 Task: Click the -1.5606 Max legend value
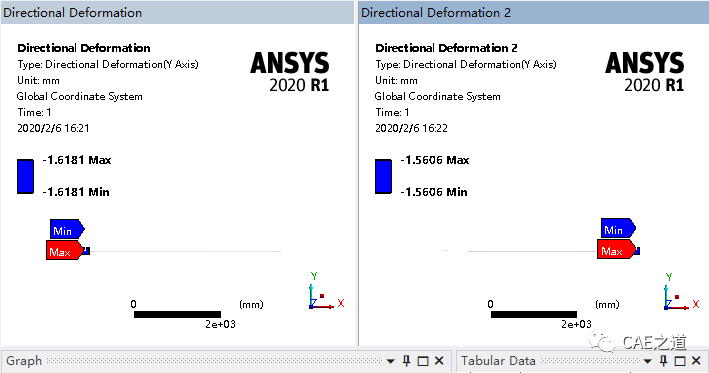435,160
